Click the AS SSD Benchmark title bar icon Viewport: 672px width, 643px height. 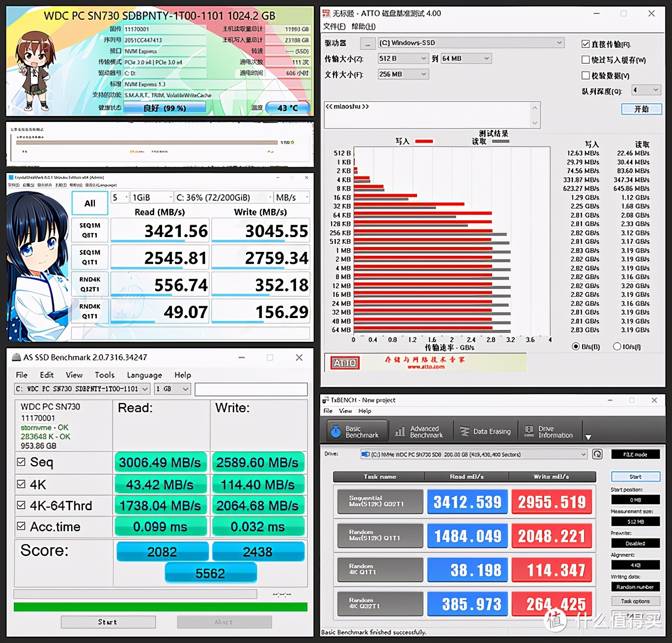16,357
